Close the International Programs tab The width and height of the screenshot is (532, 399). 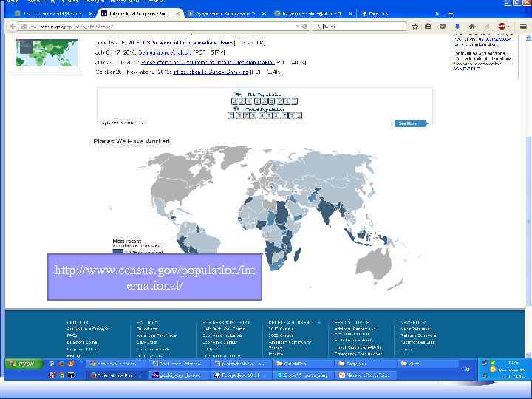[x=177, y=13]
